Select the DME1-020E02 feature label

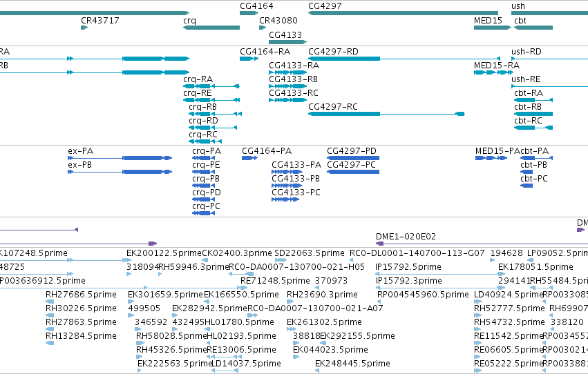406,237
